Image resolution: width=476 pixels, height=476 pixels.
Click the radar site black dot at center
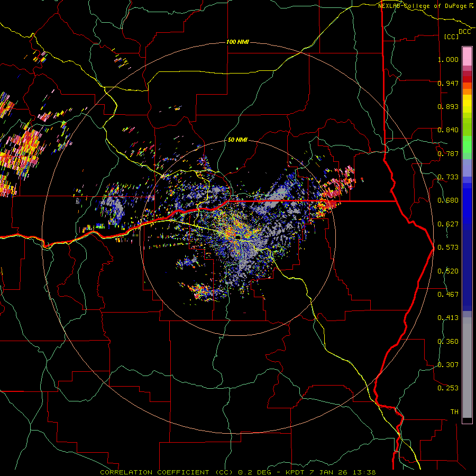tap(239, 236)
